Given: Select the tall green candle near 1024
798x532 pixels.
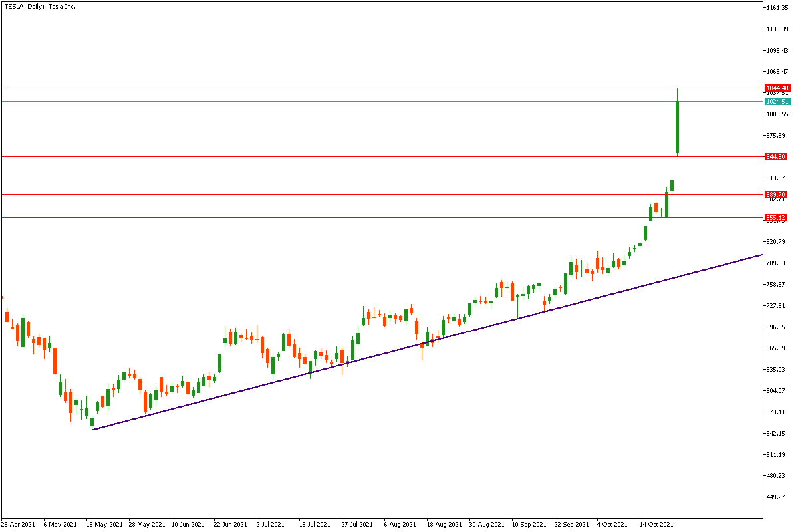Looking at the screenshot, I should (678, 126).
